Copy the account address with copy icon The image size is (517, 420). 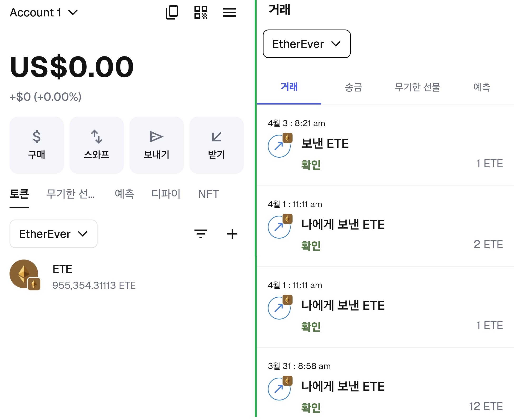172,12
